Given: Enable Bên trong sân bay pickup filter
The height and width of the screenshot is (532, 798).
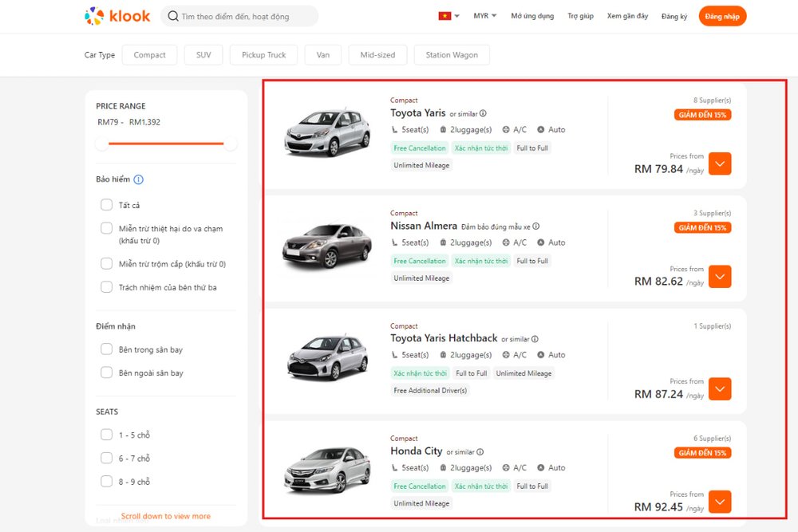Looking at the screenshot, I should [x=106, y=349].
